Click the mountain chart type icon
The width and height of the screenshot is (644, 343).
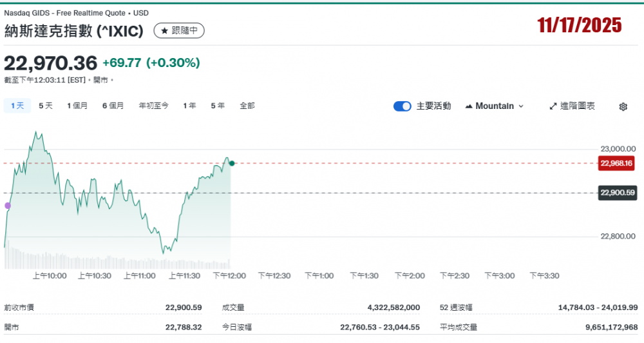(468, 106)
